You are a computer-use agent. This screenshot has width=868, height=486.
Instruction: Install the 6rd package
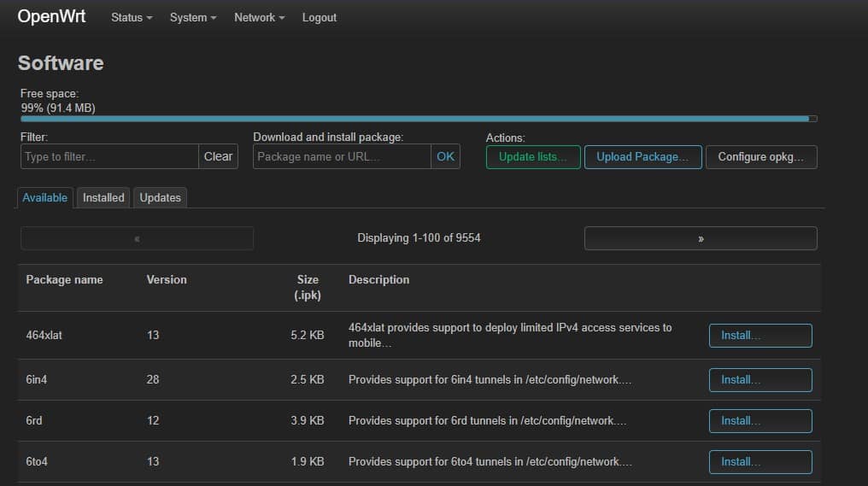[x=760, y=421]
